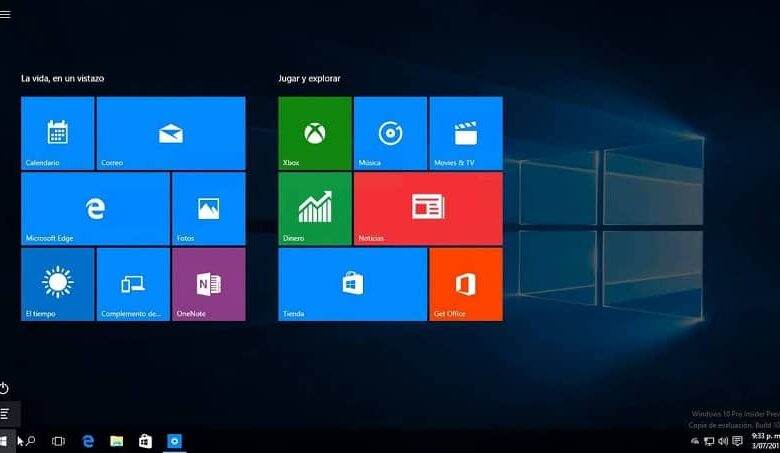Open the Dinero finance tile
This screenshot has height=453, width=780.
pyautogui.click(x=315, y=209)
